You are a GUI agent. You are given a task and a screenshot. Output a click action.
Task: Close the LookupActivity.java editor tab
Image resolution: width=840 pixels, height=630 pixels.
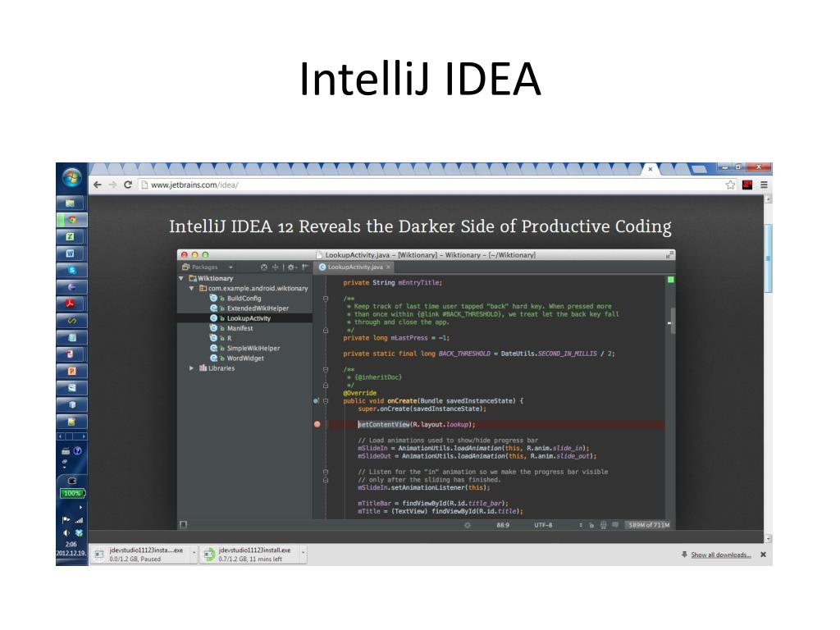388,267
